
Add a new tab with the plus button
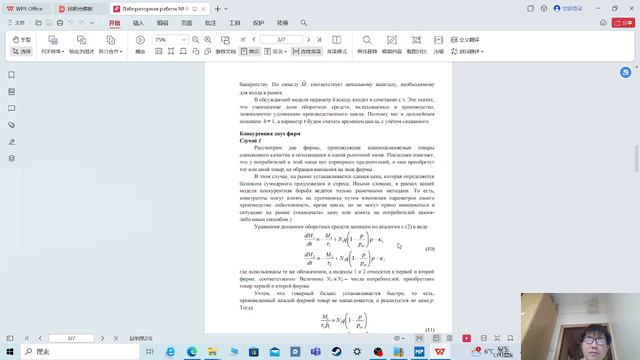[x=218, y=9]
